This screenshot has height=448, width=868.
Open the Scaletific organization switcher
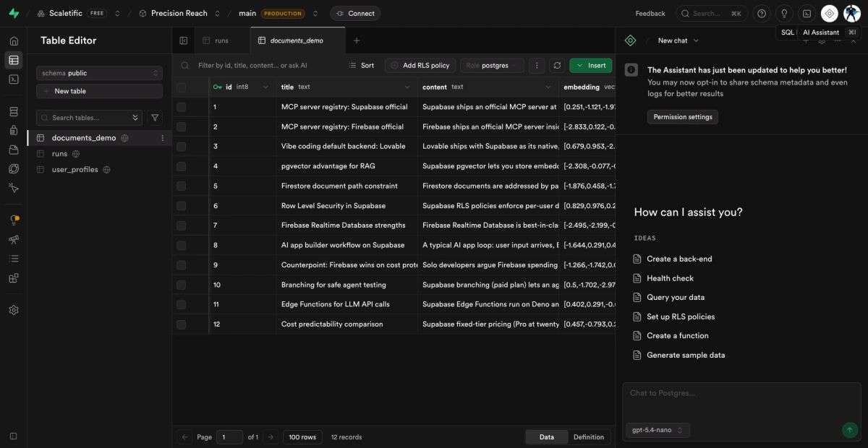coord(118,13)
